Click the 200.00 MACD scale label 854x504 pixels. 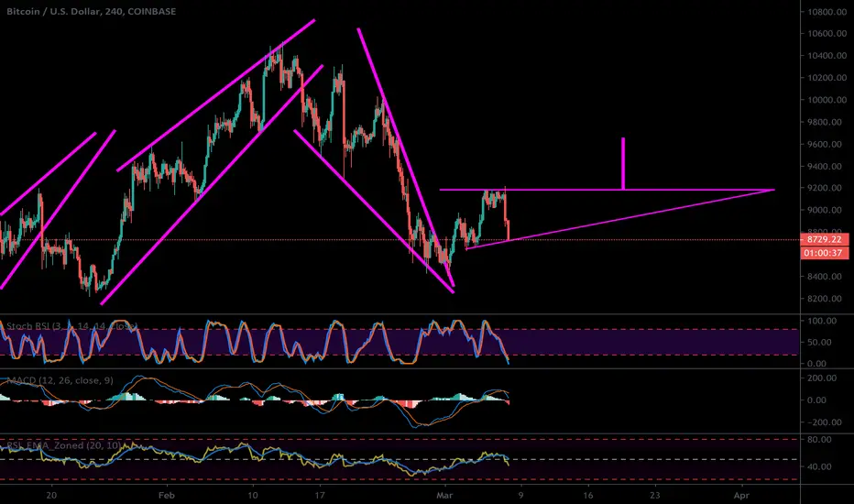[x=821, y=378]
